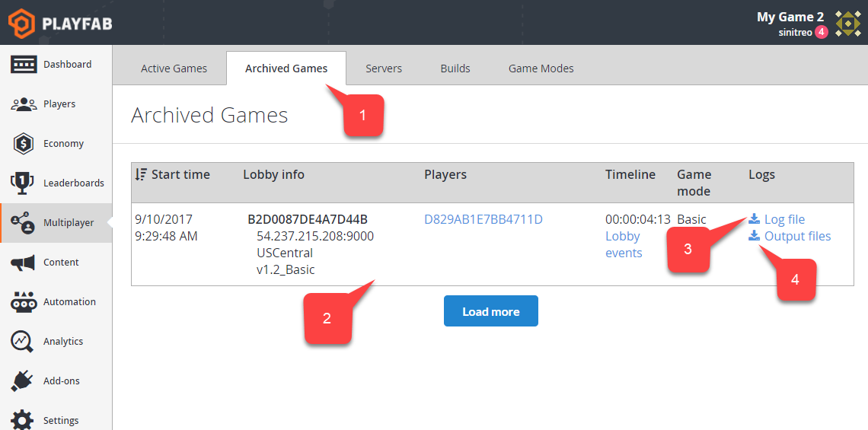Click the Start time sort icon
868x430 pixels.
[x=141, y=175]
